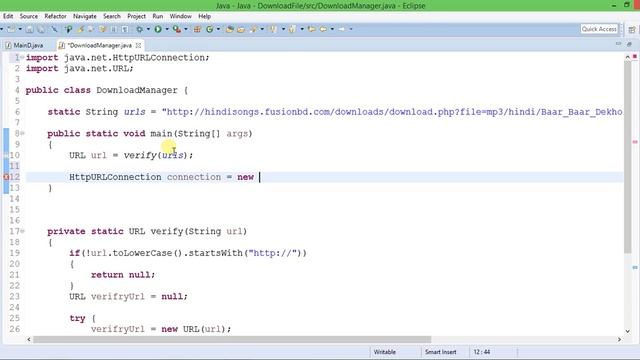Toggle Show Whitespace Characters pilcrow icon
The image size is (640, 360).
tap(125, 29)
